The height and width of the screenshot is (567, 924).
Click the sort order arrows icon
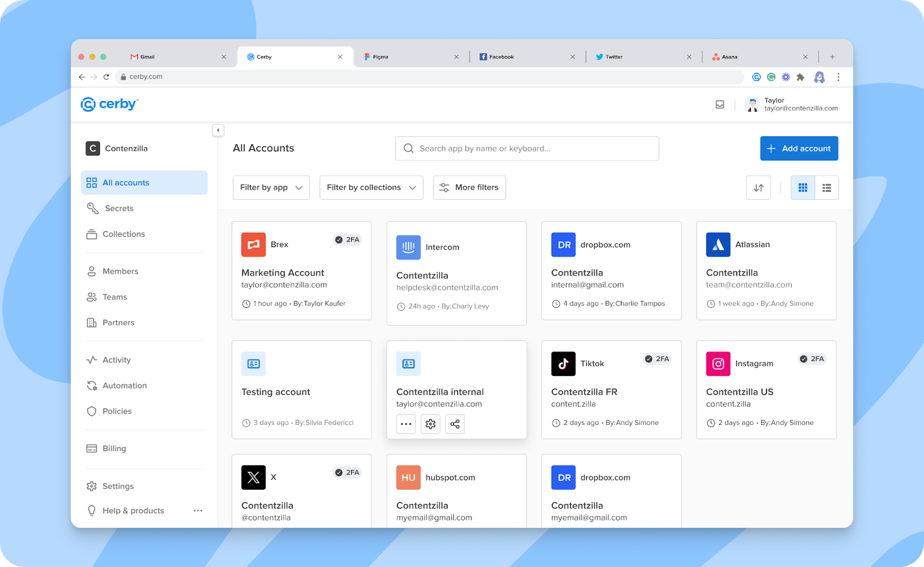tap(758, 188)
